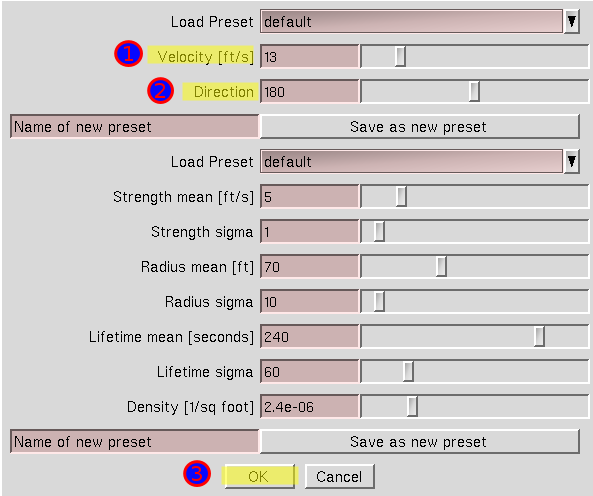Click the bottom Save as new preset button
Image resolution: width=593 pixels, height=496 pixels.
pyautogui.click(x=419, y=442)
